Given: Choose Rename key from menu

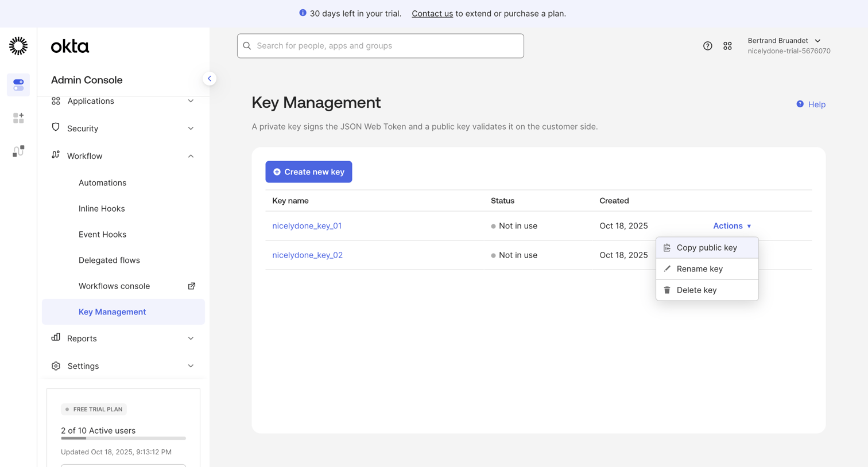Looking at the screenshot, I should click(707, 268).
